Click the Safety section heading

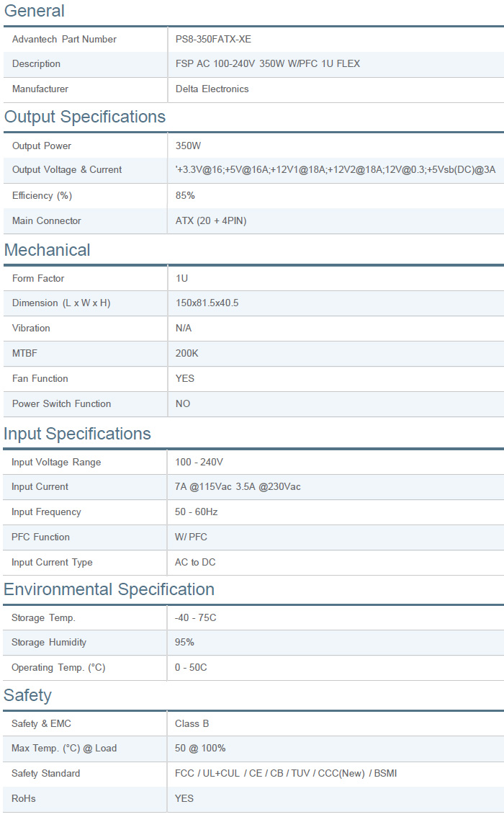point(28,695)
